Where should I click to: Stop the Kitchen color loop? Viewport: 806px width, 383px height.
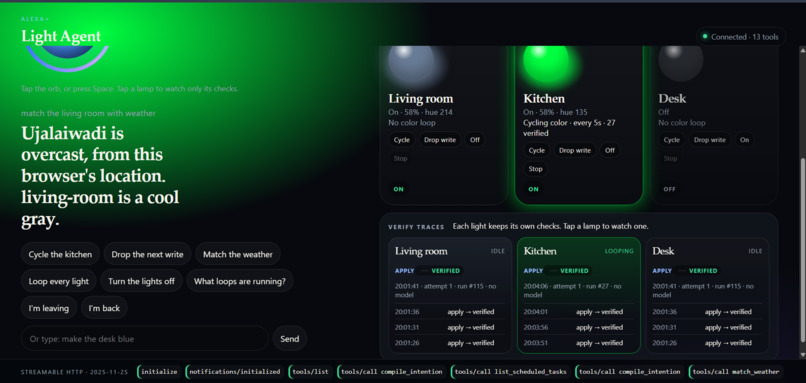pos(536,169)
